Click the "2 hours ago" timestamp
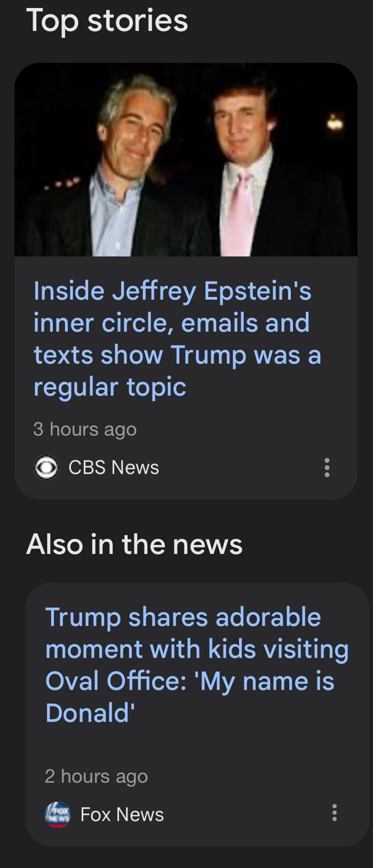Image resolution: width=373 pixels, height=868 pixels. [x=96, y=776]
